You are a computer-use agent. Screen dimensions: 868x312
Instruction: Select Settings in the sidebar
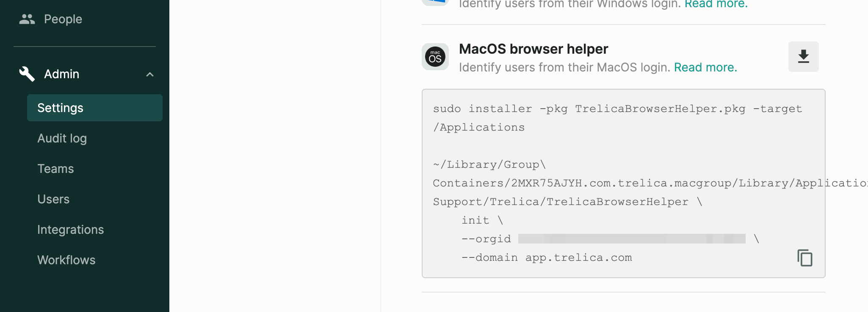tap(95, 108)
